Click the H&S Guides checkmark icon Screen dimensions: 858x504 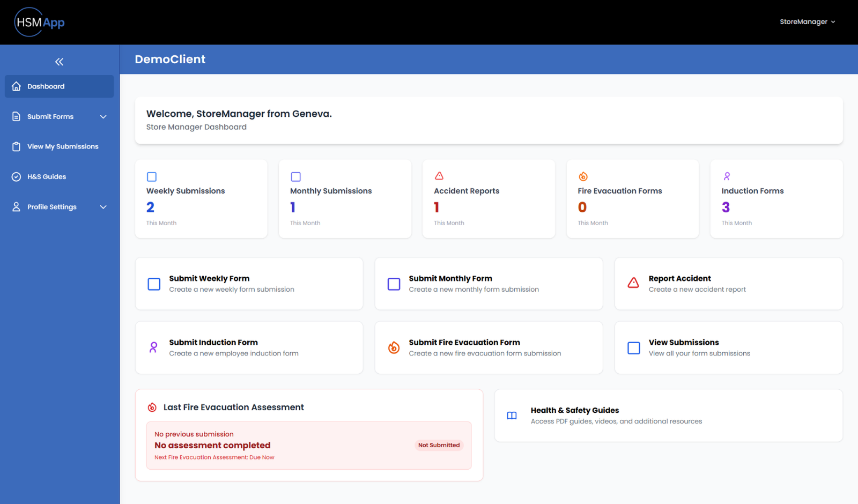(x=16, y=176)
